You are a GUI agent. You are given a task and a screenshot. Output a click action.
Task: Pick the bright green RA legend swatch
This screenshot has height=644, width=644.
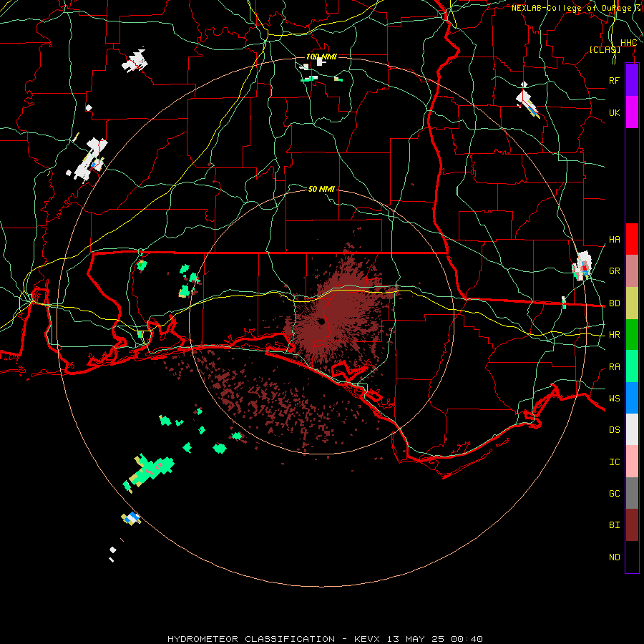pos(632,366)
